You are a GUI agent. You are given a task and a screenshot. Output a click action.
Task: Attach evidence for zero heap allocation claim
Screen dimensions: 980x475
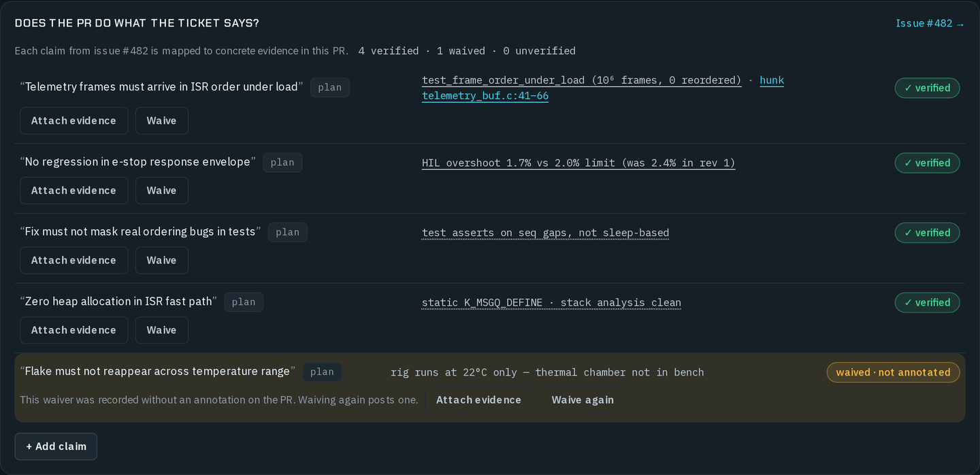tap(73, 330)
